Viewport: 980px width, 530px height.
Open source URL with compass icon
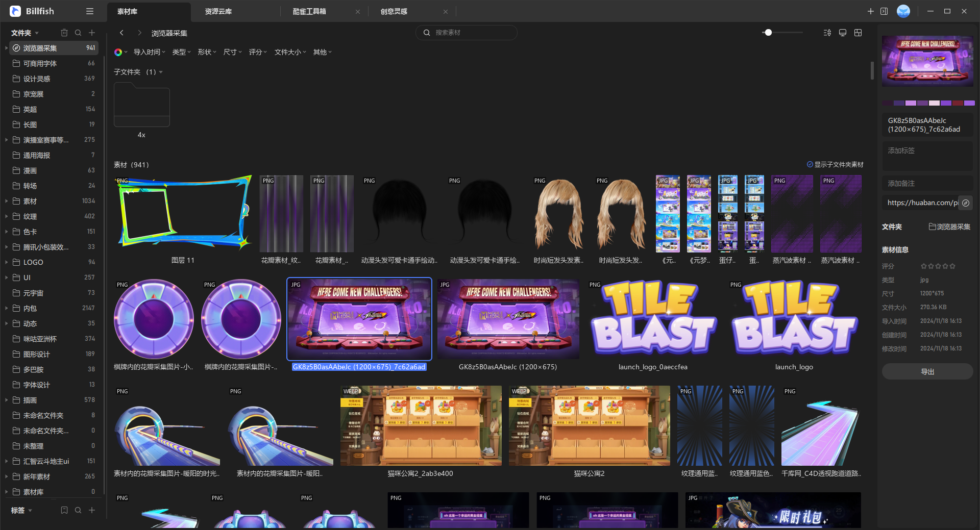(x=966, y=203)
